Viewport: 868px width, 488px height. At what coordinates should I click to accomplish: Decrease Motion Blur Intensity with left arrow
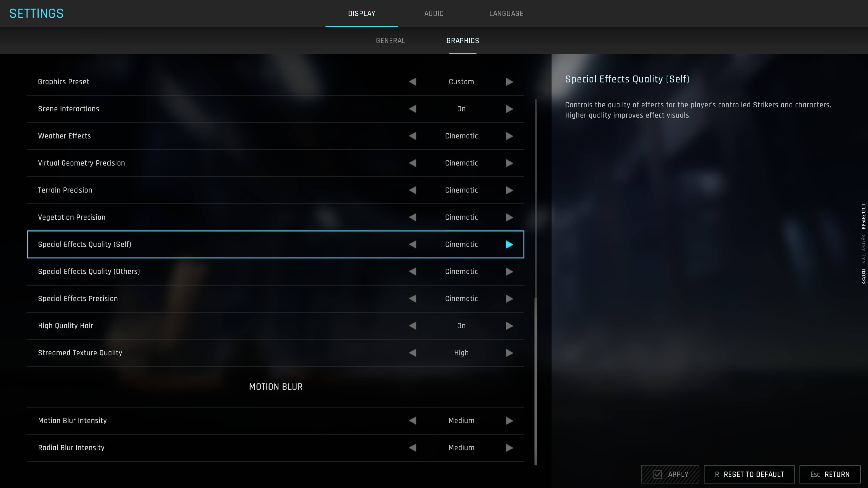(x=413, y=421)
